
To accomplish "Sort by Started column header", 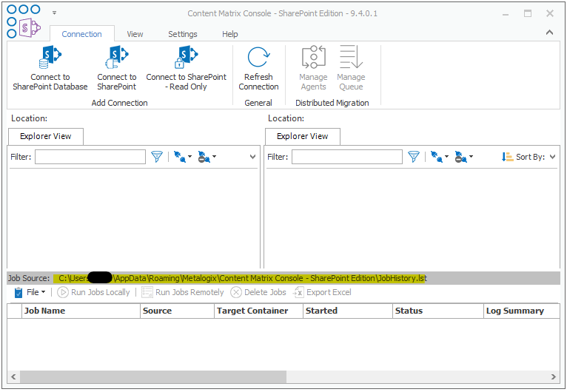I will 348,311.
